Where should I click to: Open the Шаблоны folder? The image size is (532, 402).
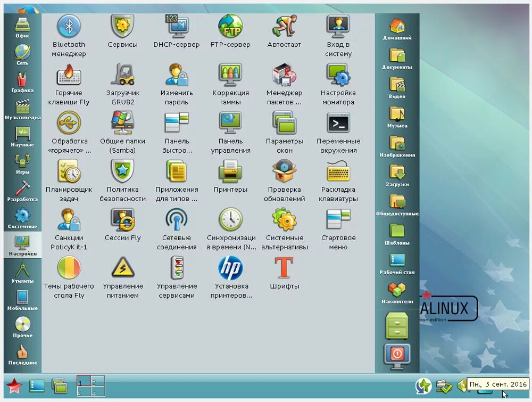click(397, 234)
